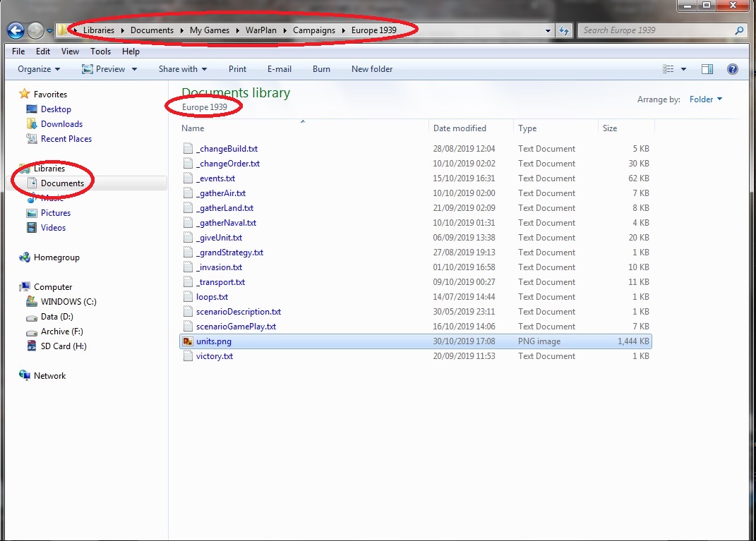Select file scenarioDescription.txt
The height and width of the screenshot is (541, 756).
point(238,312)
